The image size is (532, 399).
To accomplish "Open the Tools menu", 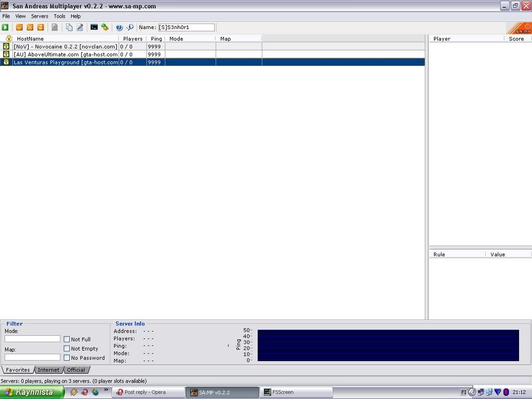I will pyautogui.click(x=59, y=16).
